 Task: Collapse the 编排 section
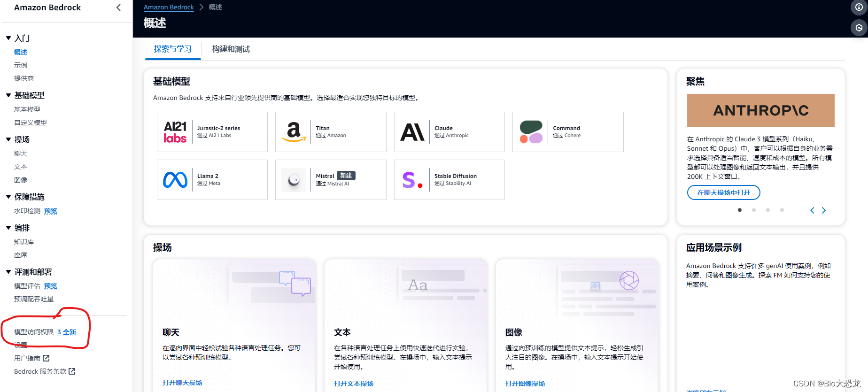pyautogui.click(x=8, y=228)
